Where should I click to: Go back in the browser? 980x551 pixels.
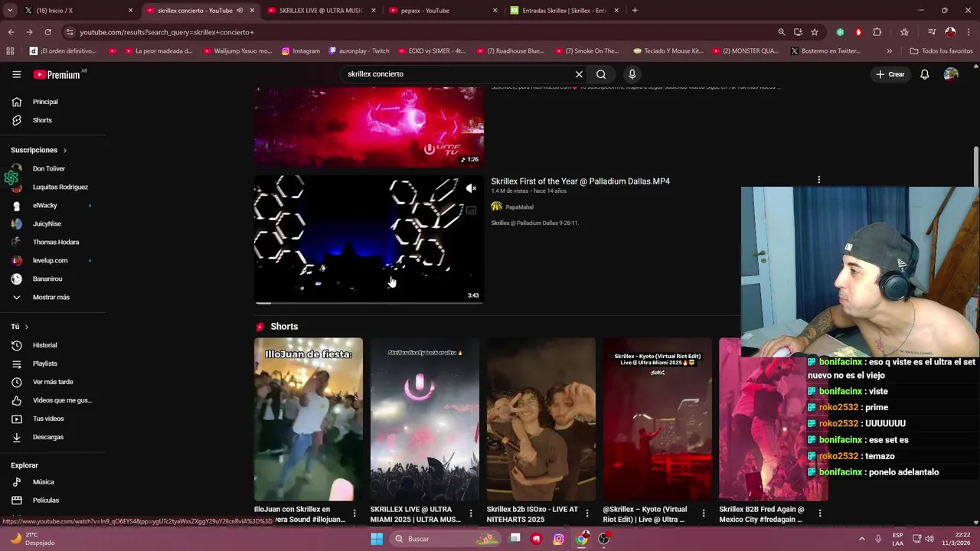tap(11, 32)
